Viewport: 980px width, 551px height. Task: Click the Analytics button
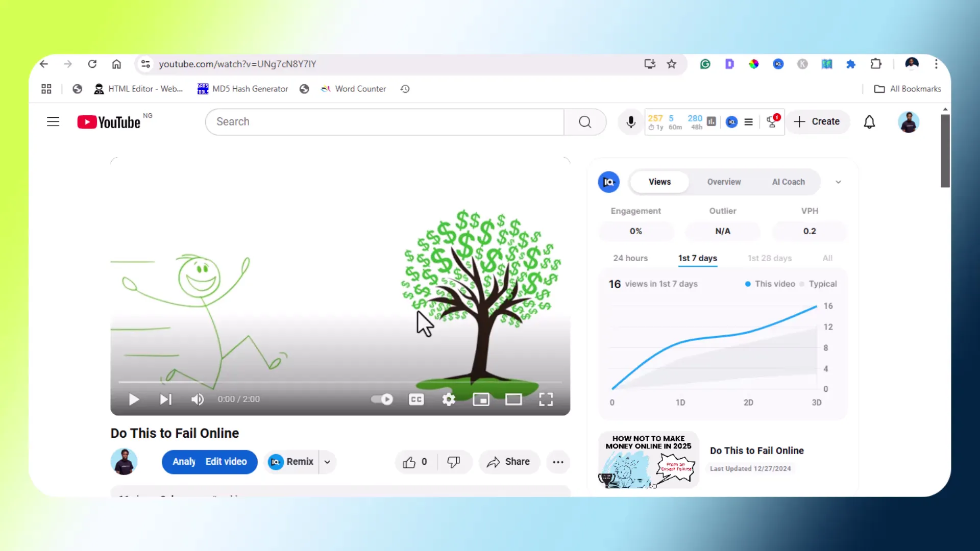183,462
